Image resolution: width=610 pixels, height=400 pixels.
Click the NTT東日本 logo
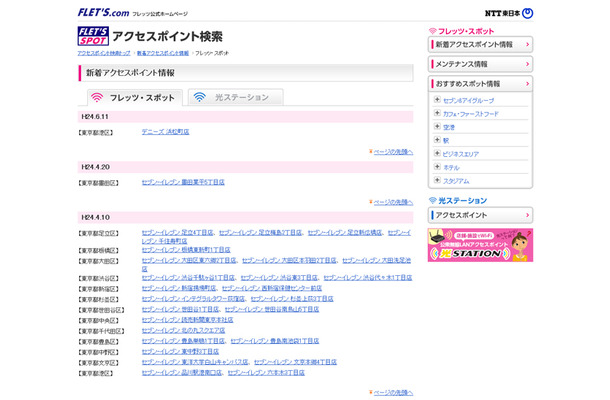pyautogui.click(x=509, y=13)
